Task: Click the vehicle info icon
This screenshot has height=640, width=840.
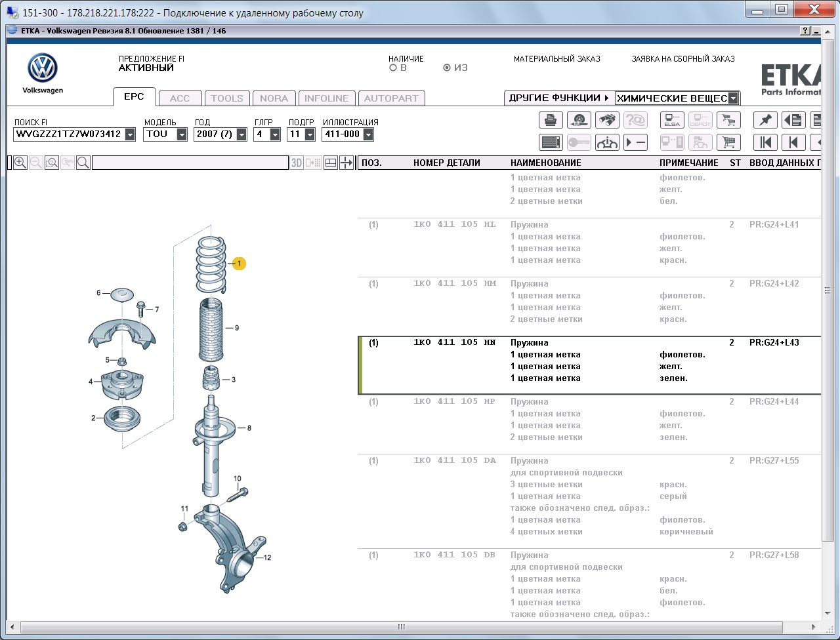Action: pos(607,142)
